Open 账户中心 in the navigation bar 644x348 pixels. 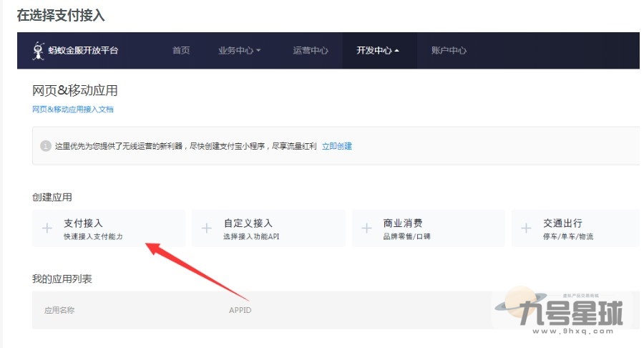coord(449,50)
